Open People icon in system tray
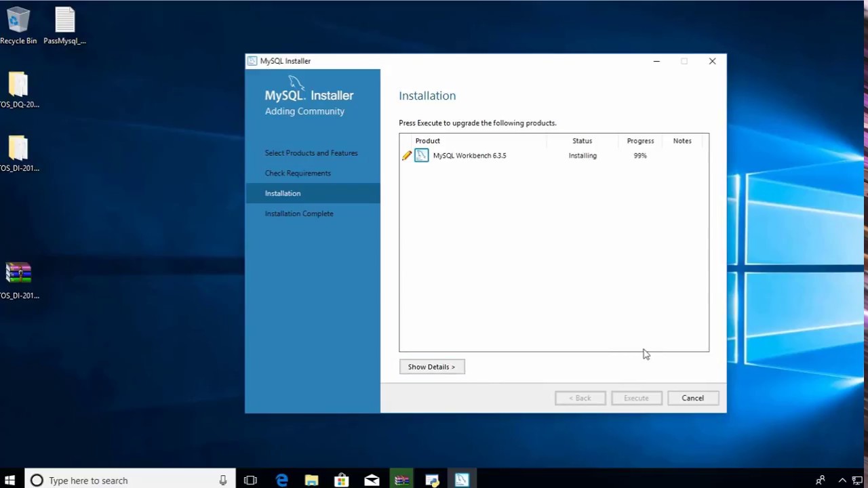 [820, 481]
